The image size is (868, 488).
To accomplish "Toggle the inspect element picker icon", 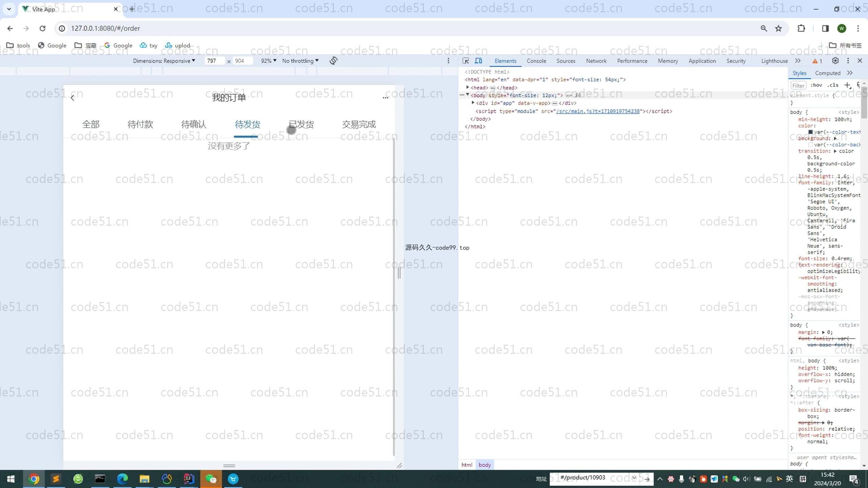I will [x=466, y=61].
